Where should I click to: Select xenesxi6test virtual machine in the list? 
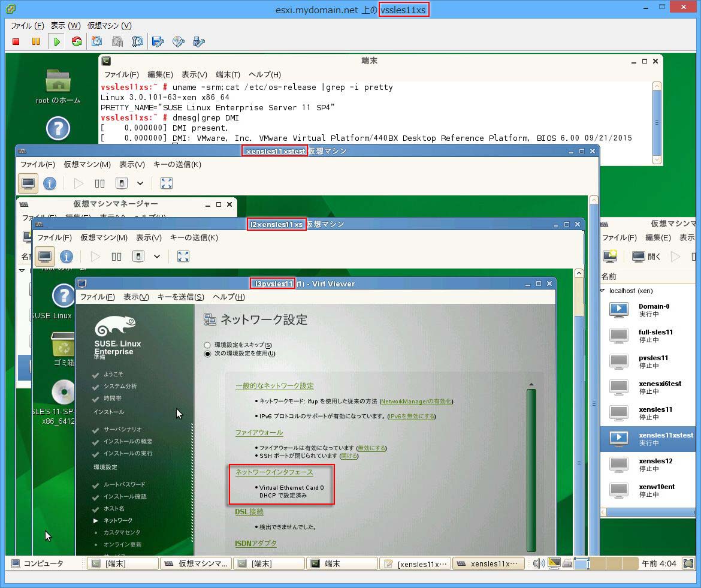(648, 387)
